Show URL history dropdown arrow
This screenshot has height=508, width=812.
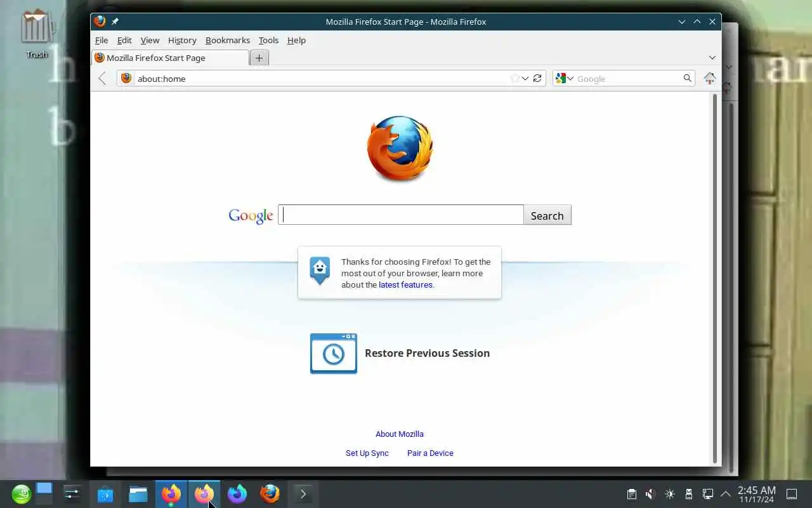[x=525, y=79]
